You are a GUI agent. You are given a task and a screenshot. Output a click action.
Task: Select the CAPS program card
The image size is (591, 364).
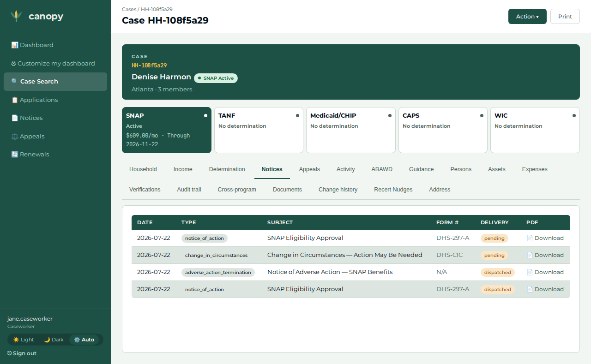(443, 130)
